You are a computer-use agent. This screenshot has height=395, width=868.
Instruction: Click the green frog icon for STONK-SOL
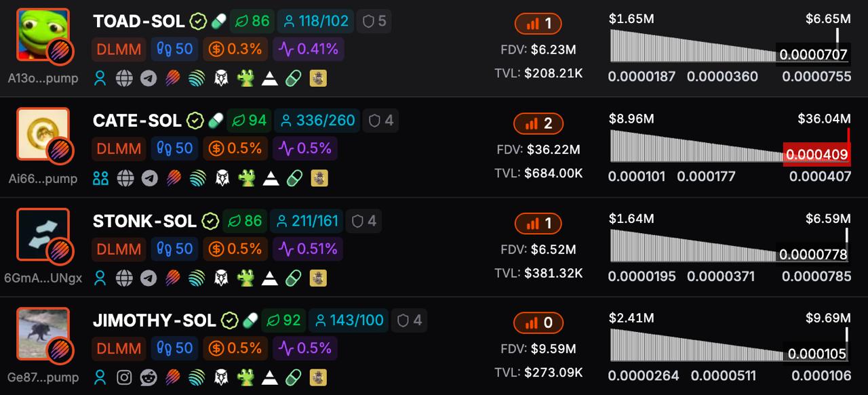[245, 278]
